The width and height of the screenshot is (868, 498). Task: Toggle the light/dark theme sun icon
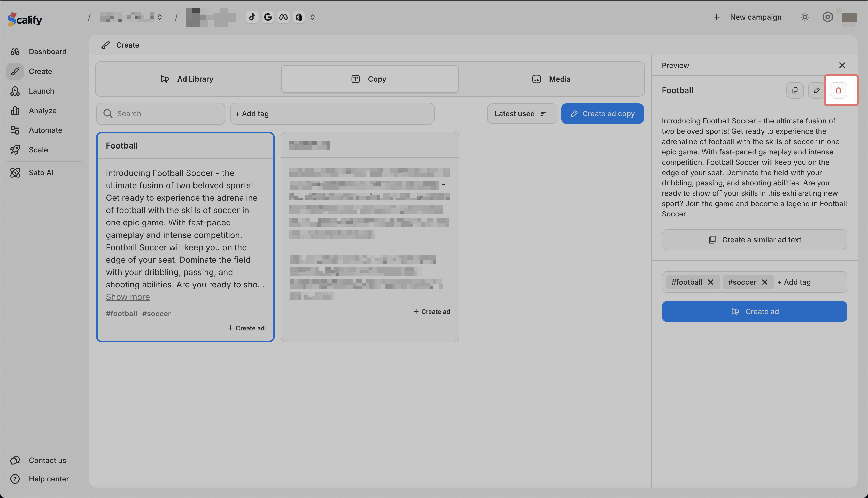click(x=805, y=17)
